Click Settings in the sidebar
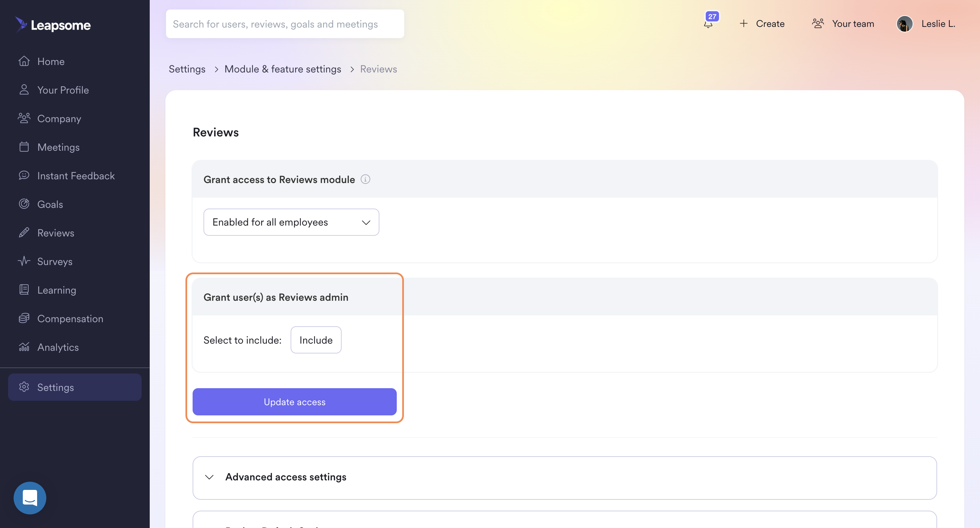 coord(75,387)
